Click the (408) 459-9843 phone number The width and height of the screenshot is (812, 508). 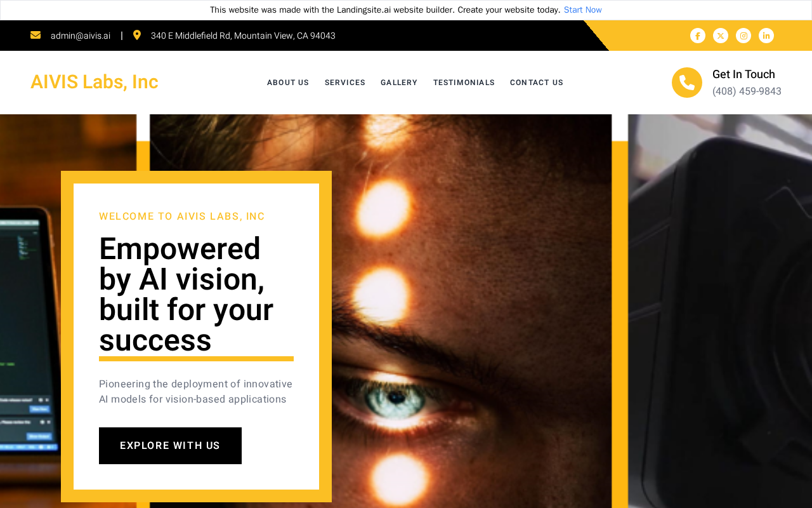click(747, 91)
